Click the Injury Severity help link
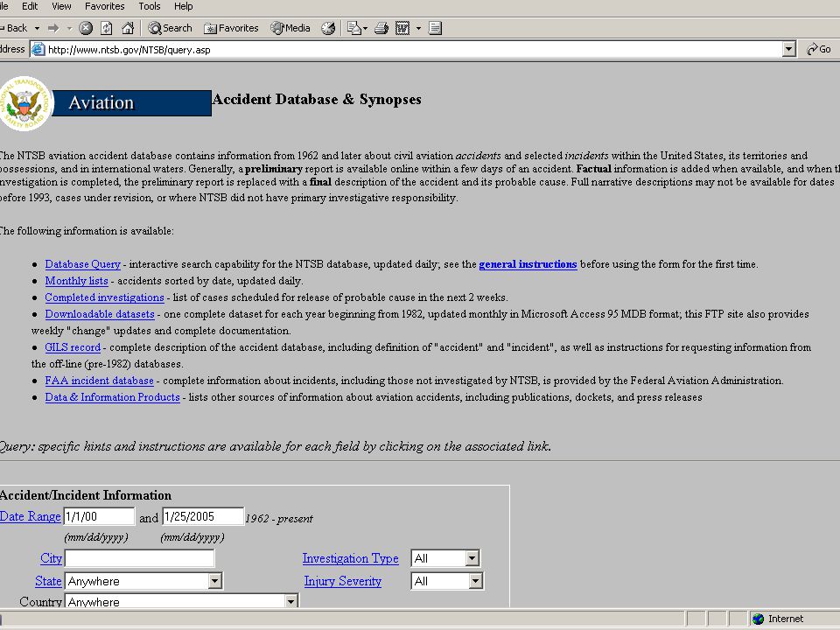This screenshot has width=840, height=630. pos(343,581)
